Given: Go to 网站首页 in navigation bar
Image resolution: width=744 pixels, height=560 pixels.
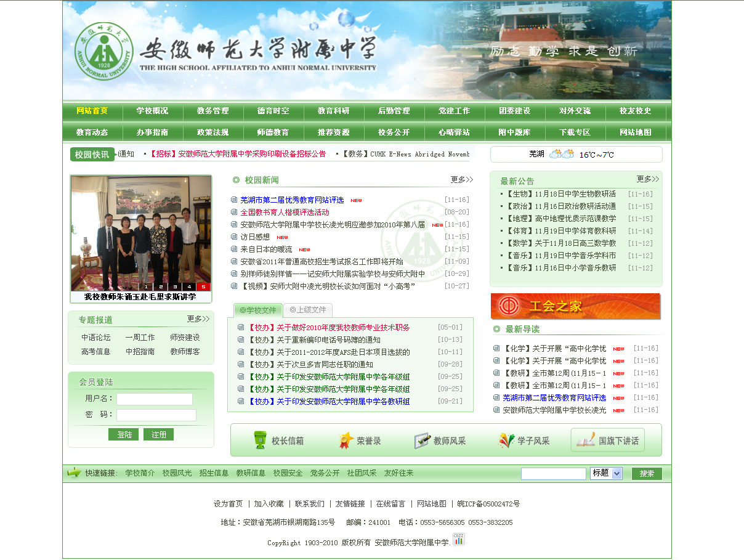Looking at the screenshot, I should [92, 111].
